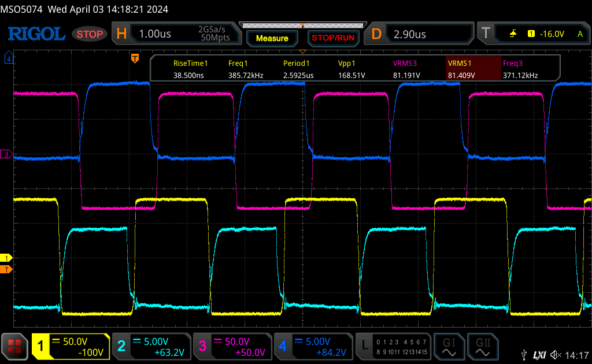Click the channel 1 ground marker

(x=6, y=258)
